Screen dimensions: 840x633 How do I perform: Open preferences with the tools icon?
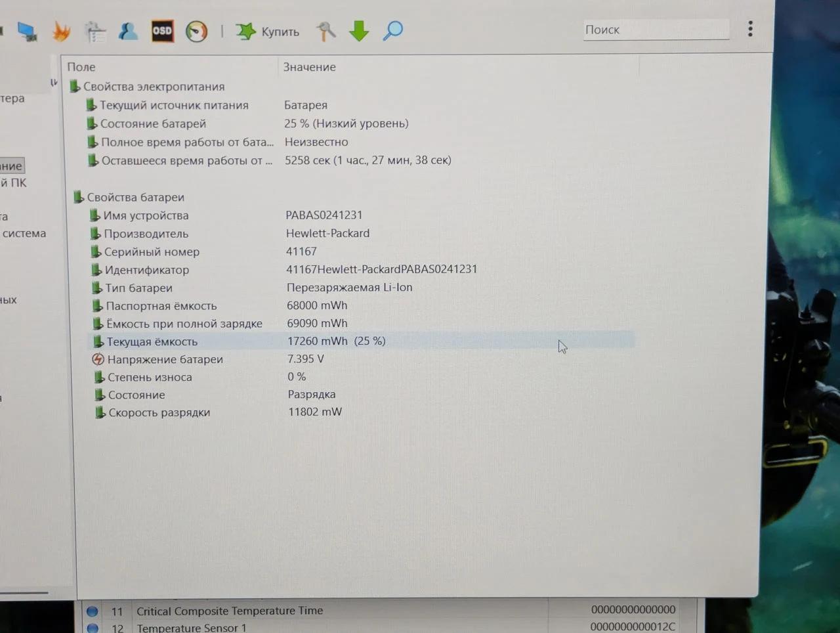[x=325, y=31]
